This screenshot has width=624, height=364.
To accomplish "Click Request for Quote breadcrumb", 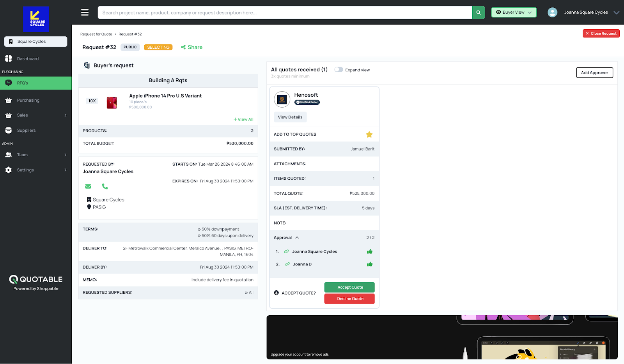I will [x=96, y=34].
